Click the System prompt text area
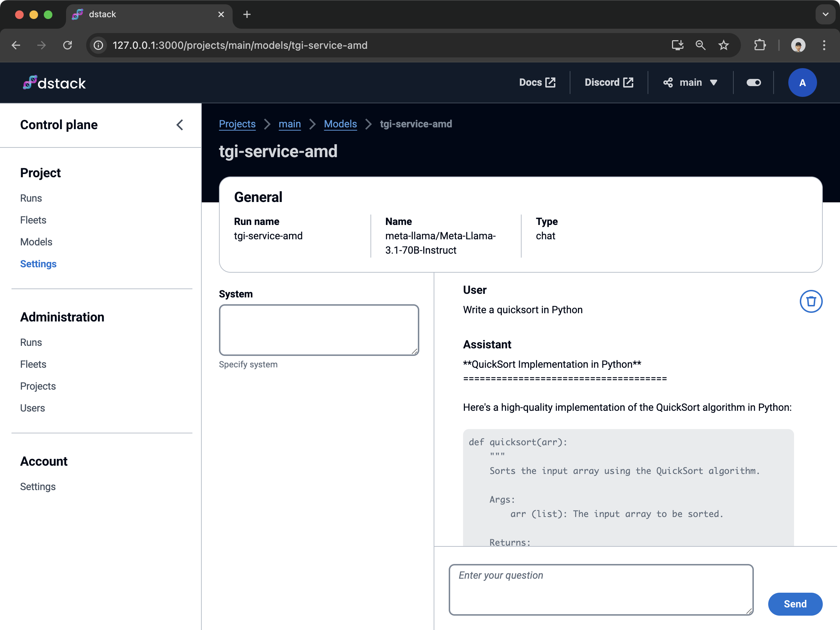The width and height of the screenshot is (840, 630). point(319,330)
